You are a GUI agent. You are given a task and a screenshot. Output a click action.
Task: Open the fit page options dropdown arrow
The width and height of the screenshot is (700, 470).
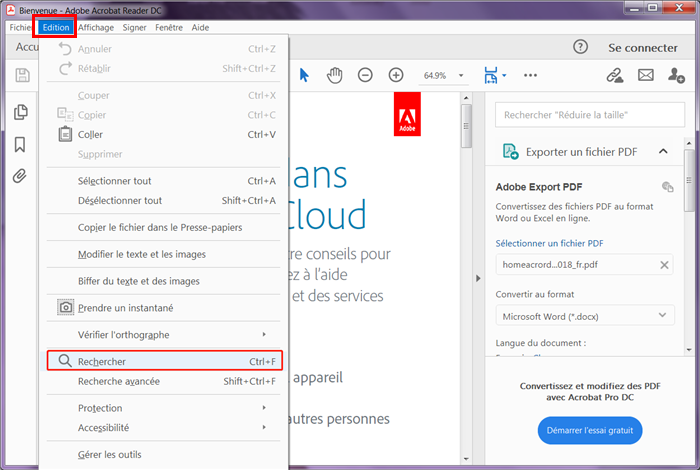click(504, 75)
